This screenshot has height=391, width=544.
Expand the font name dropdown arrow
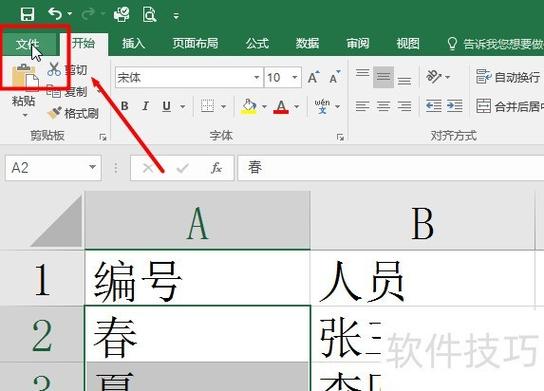click(257, 77)
